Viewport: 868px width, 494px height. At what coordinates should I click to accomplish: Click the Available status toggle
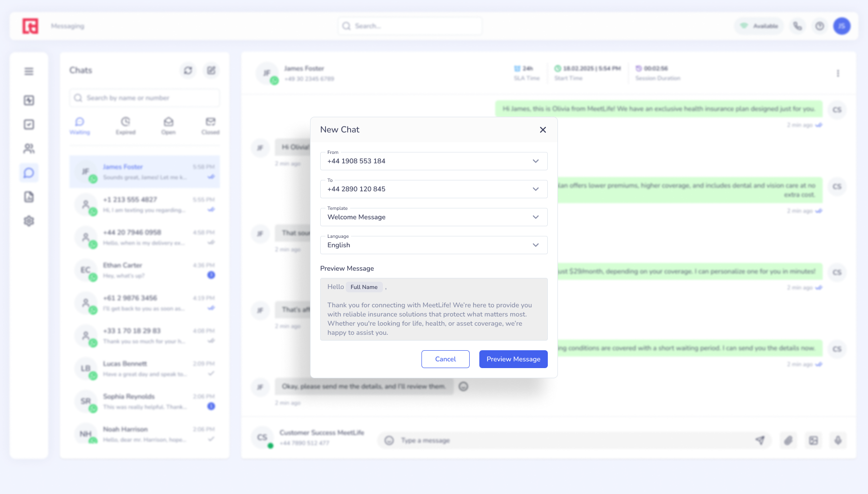[759, 26]
